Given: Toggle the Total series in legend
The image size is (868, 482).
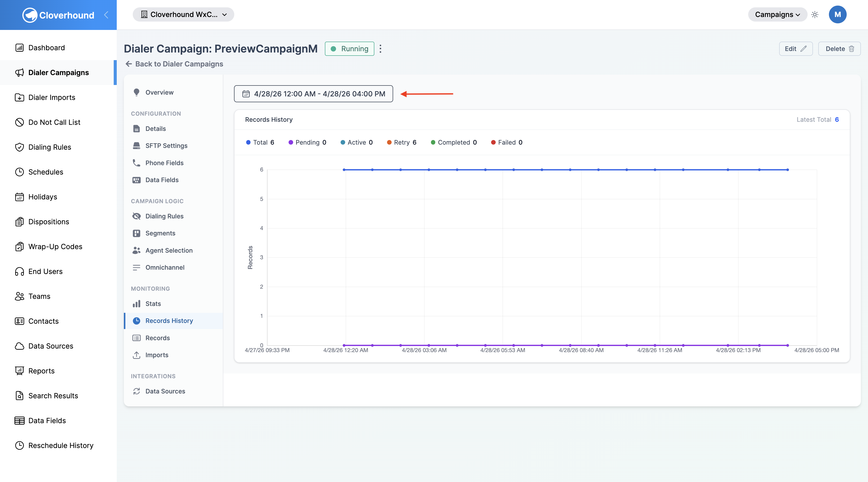Looking at the screenshot, I should coord(260,143).
